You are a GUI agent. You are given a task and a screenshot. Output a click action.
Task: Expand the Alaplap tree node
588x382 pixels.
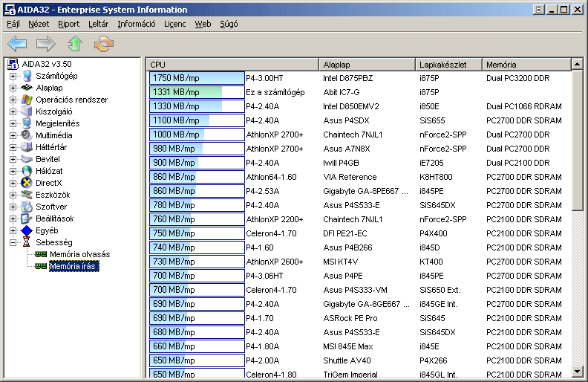pos(13,88)
